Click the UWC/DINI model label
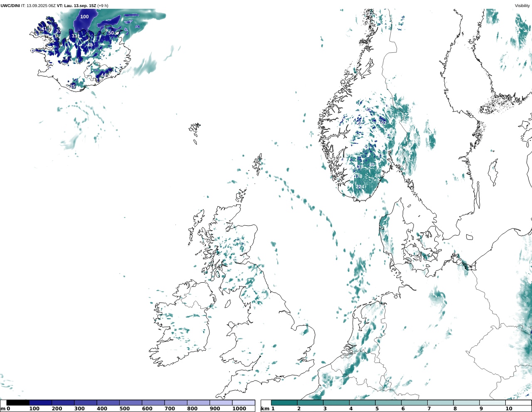The width and height of the screenshot is (532, 412). (x=10, y=5)
